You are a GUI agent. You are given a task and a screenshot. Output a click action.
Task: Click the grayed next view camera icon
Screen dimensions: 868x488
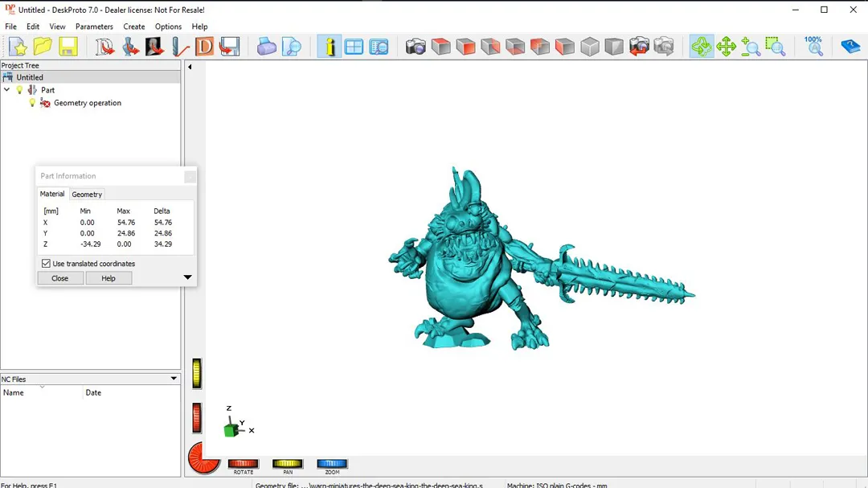tap(664, 47)
